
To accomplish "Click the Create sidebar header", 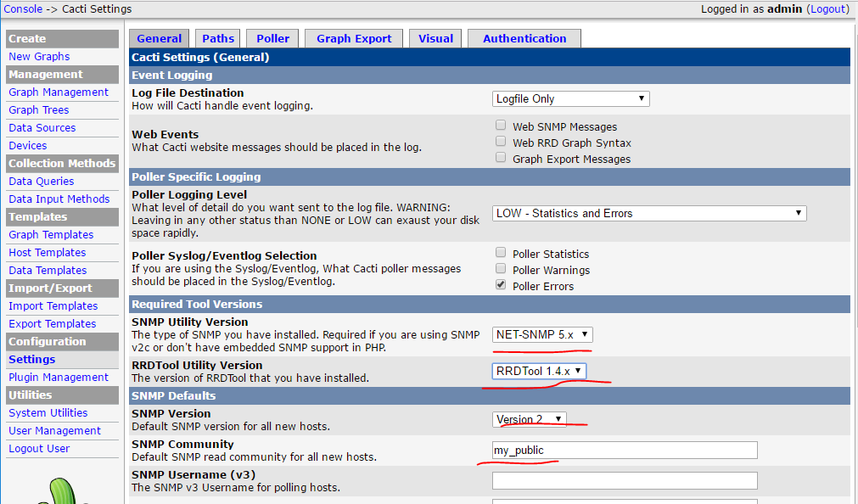I will click(x=63, y=39).
